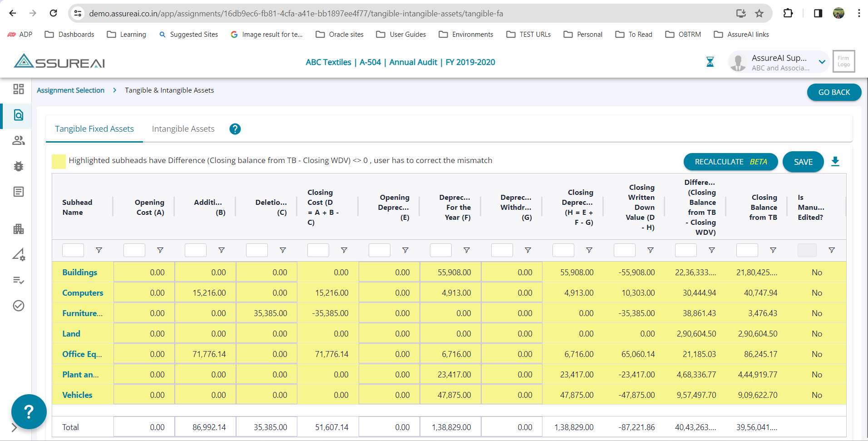
Task: Select the bug icon in the left sidebar
Action: tap(19, 166)
